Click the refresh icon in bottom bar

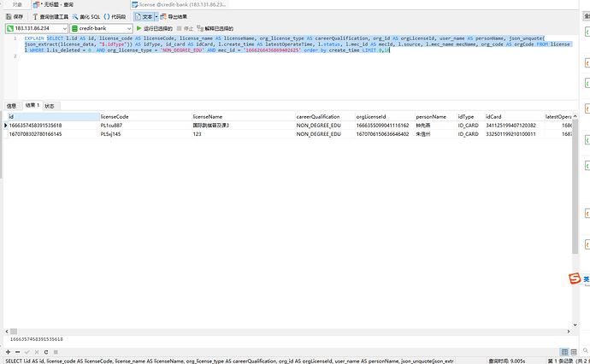point(46,352)
